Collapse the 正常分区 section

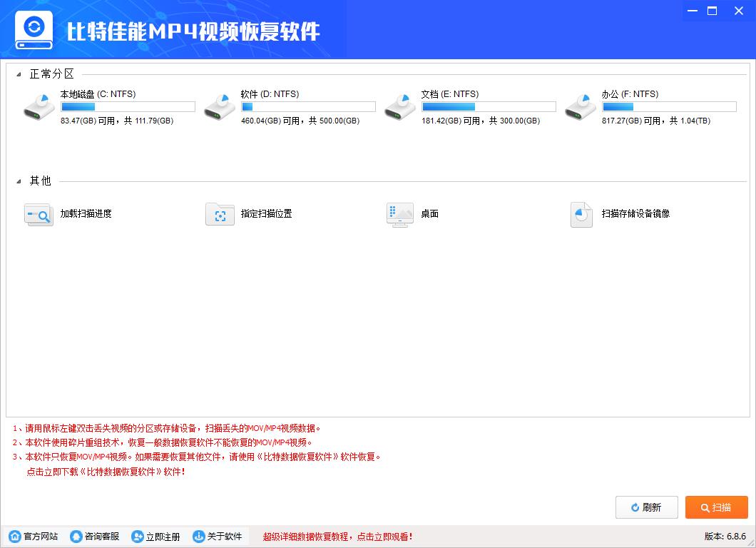pos(19,73)
